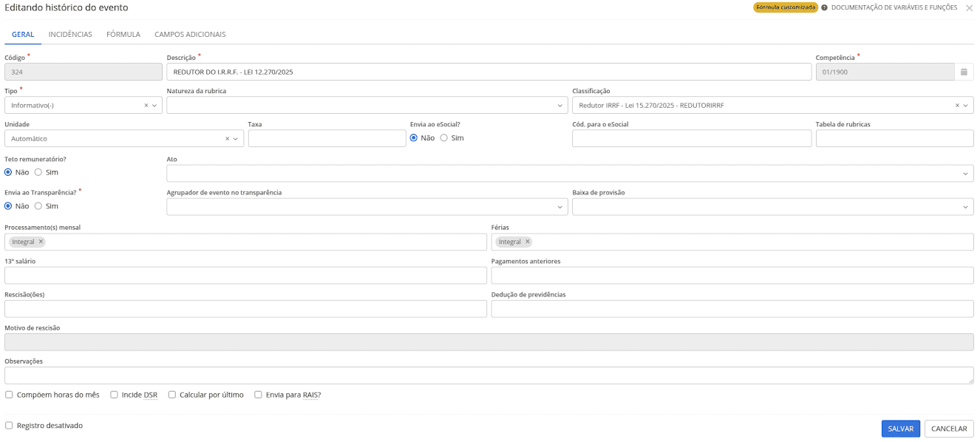Clear the Classificação selection with X icon
Viewport: 980px width, 442px height.
957,106
